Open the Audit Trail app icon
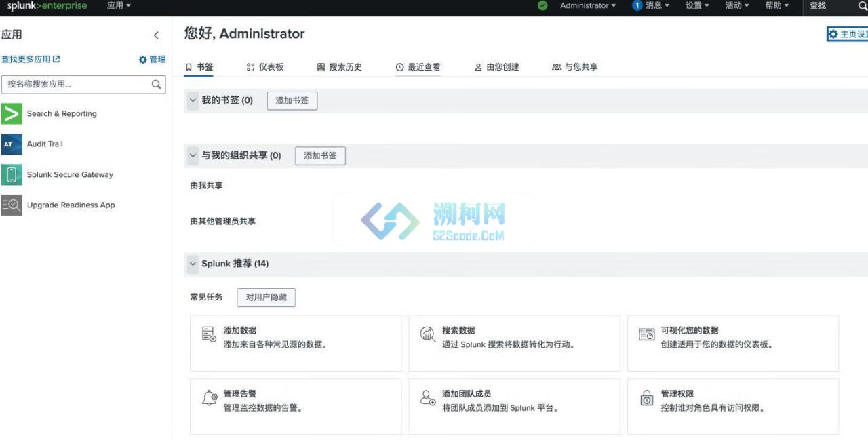 tap(12, 144)
